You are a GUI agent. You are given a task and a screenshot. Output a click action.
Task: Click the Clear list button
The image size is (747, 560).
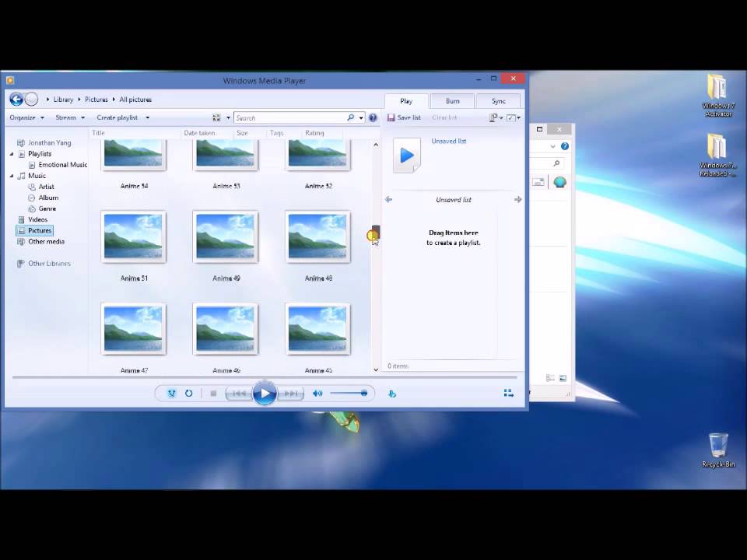pyautogui.click(x=444, y=117)
